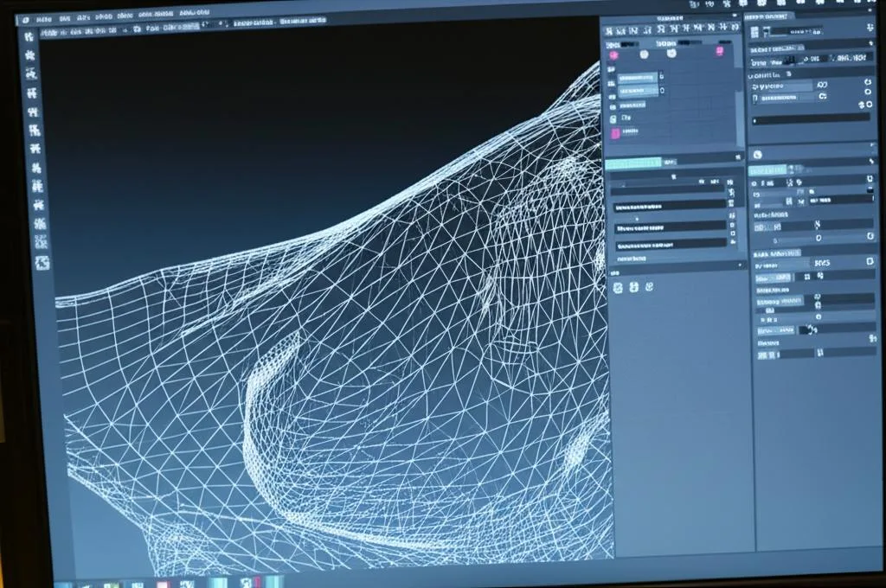Select the dotted grid icon in the left toolbar
This screenshot has height=588, width=886.
pos(41,242)
